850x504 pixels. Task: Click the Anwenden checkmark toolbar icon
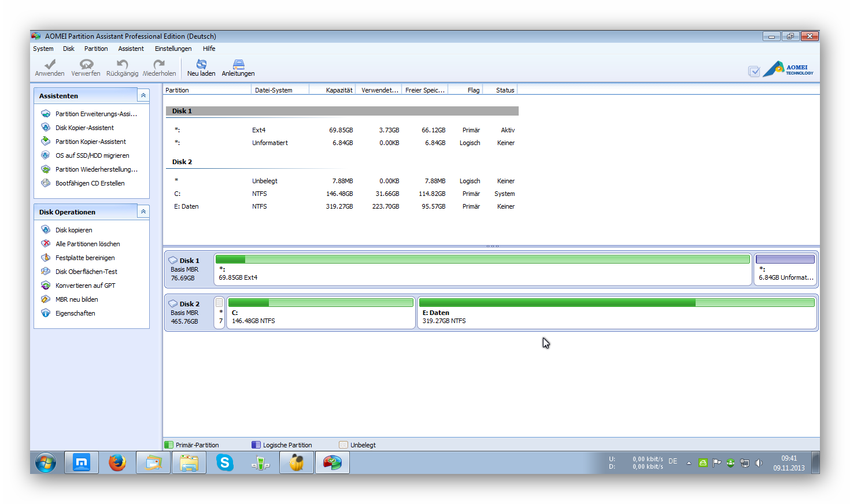coord(50,65)
